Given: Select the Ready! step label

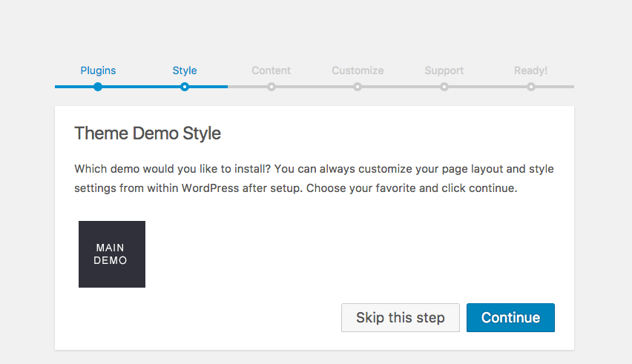Looking at the screenshot, I should tap(530, 70).
